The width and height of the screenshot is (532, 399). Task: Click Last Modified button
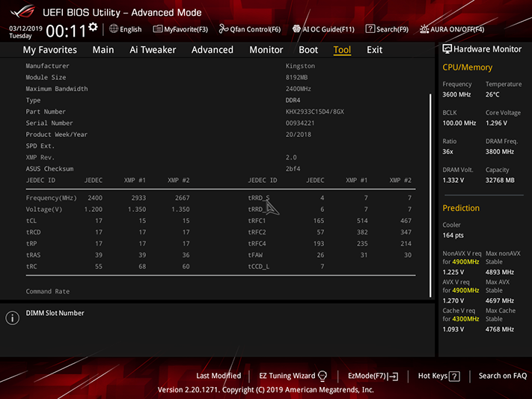click(x=218, y=376)
